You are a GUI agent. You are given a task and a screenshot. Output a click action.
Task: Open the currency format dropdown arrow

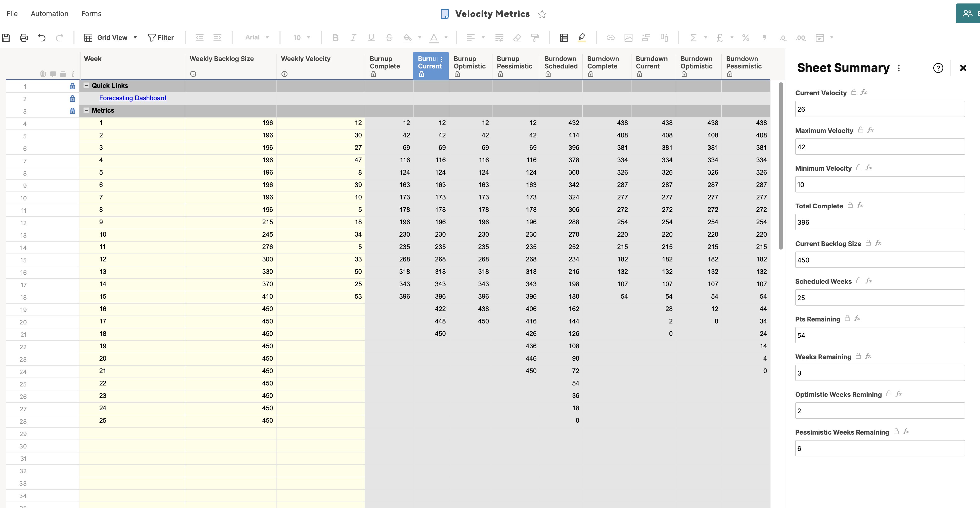tap(732, 38)
